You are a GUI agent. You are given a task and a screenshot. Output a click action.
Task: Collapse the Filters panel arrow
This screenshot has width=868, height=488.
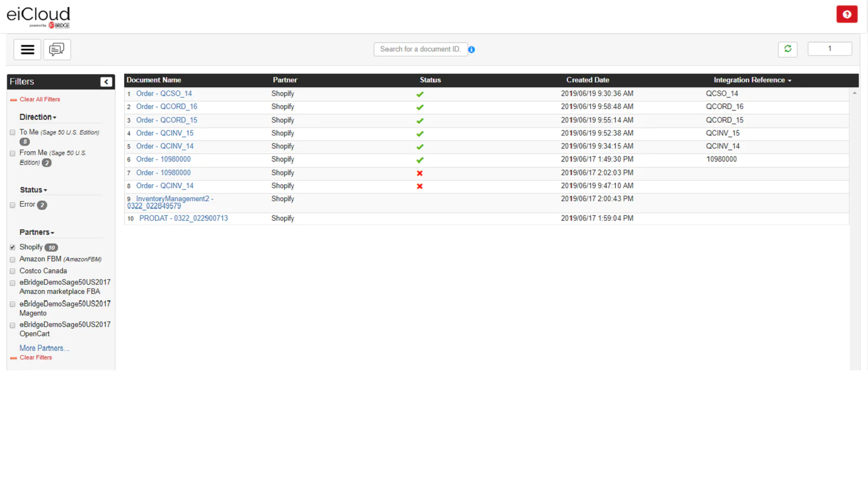106,82
